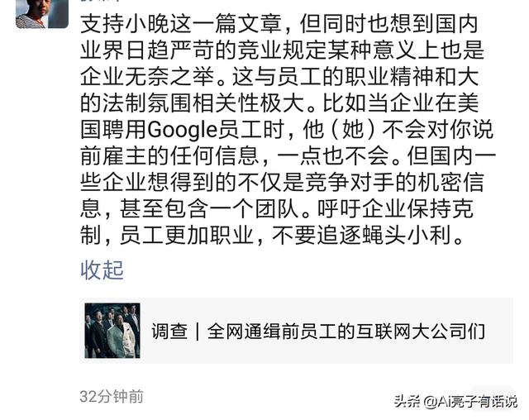Viewport: 529px width, 420px height.
Task: Open article 全网通缉前员工的互联网大公司们
Action: click(x=346, y=331)
